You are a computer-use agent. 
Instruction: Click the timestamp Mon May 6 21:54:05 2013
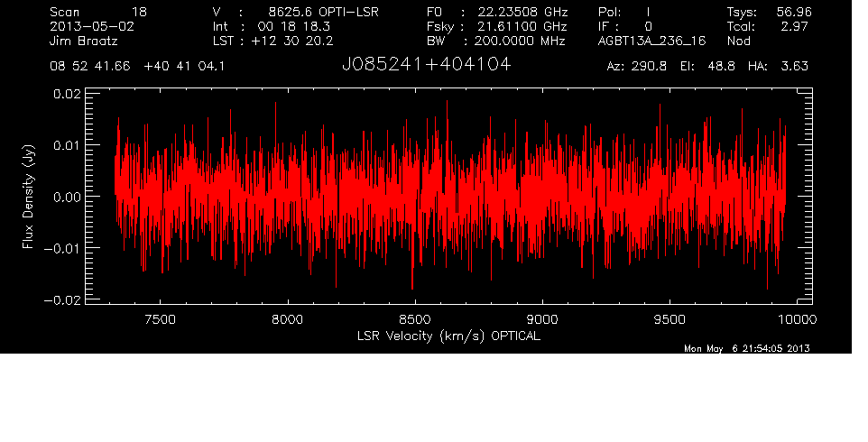[747, 348]
